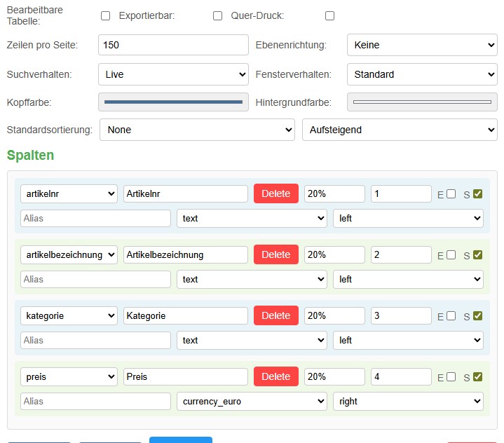Open the Fensterverhalten dropdown

[x=422, y=74]
